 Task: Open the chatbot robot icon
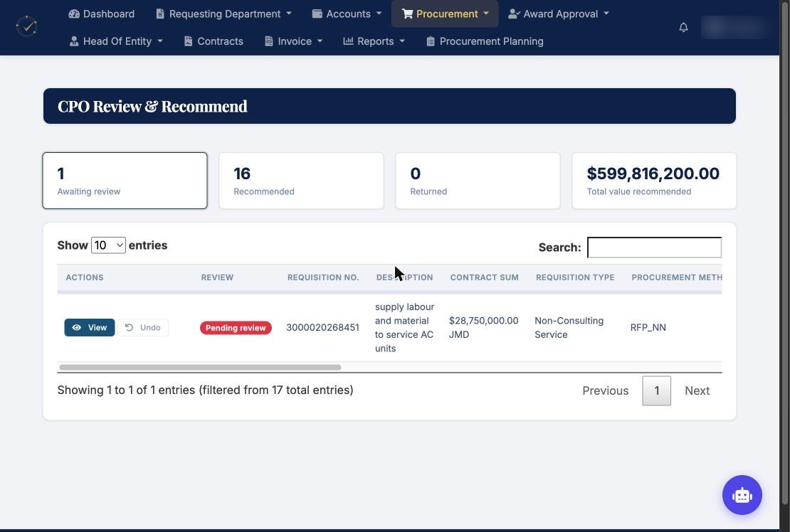coord(742,495)
